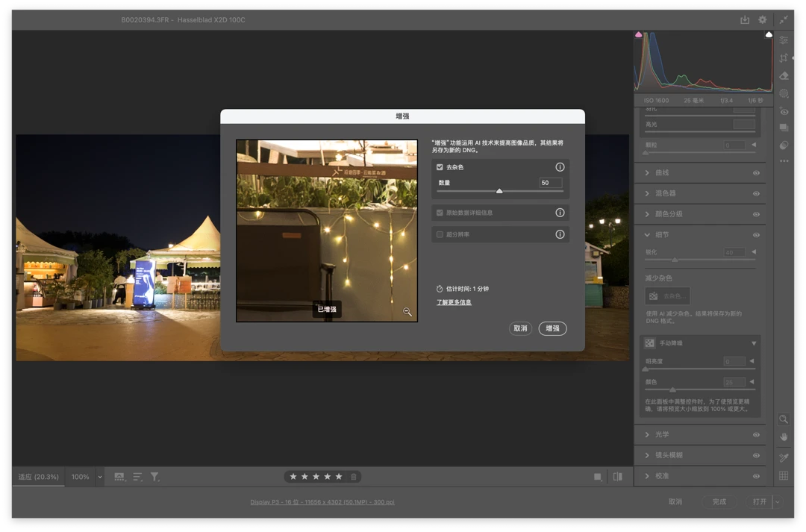
Task: Expand the 曲线 panel
Action: coord(646,172)
